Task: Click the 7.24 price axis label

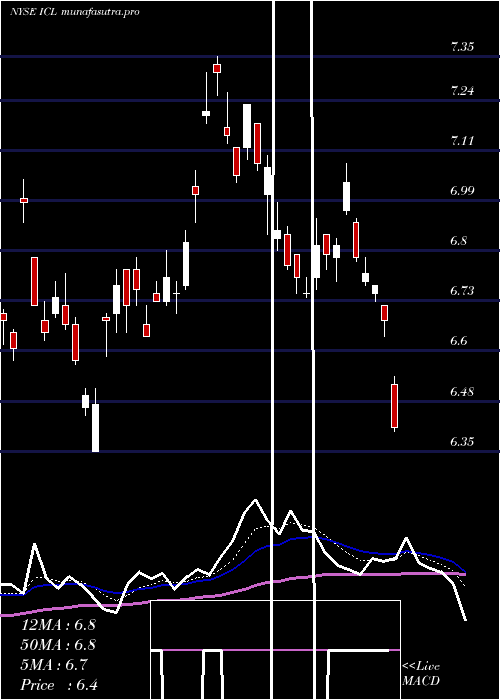Action: [462, 91]
